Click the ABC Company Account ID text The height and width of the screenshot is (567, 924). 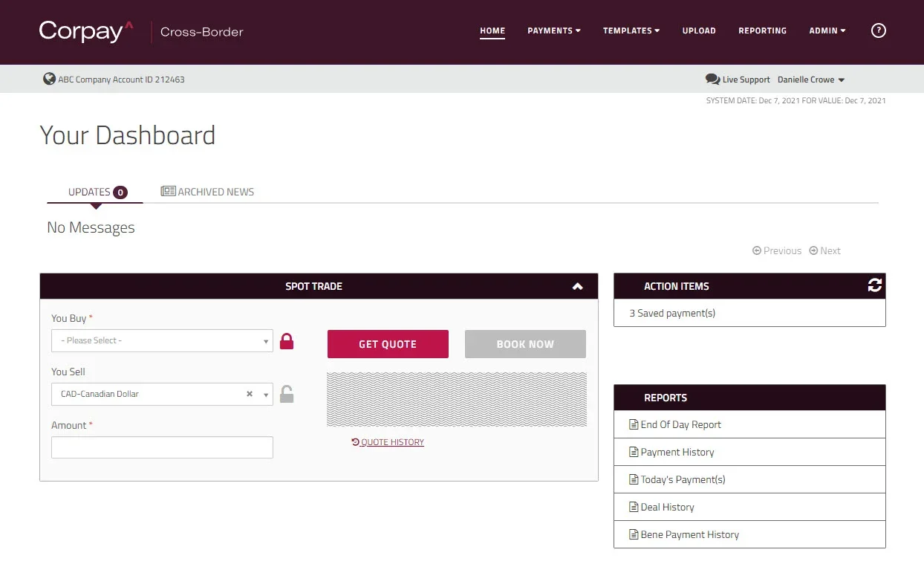pyautogui.click(x=121, y=80)
